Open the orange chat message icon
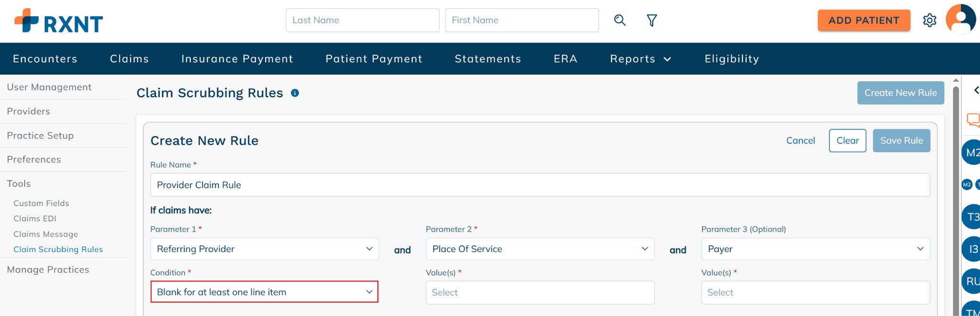Image resolution: width=980 pixels, height=316 pixels. (x=973, y=120)
